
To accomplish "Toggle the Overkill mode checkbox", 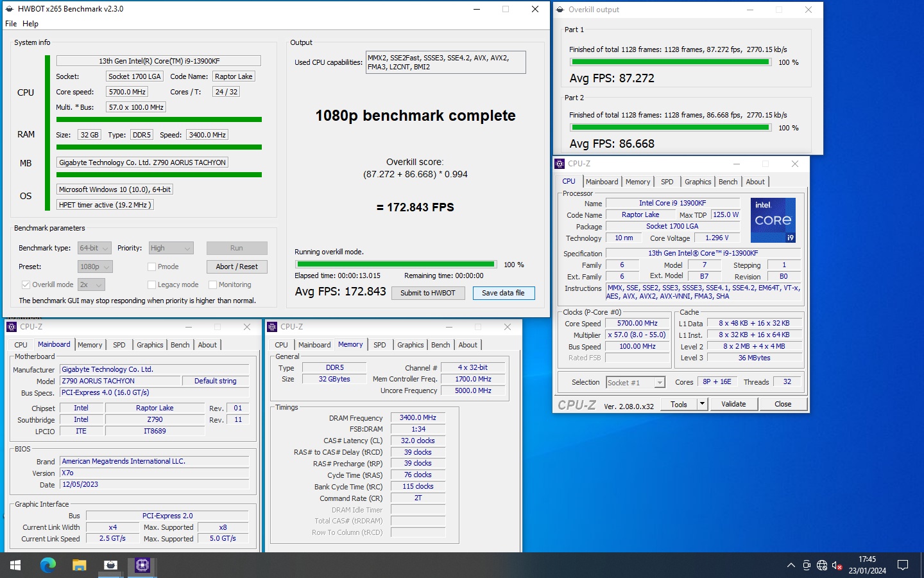I will tap(26, 285).
